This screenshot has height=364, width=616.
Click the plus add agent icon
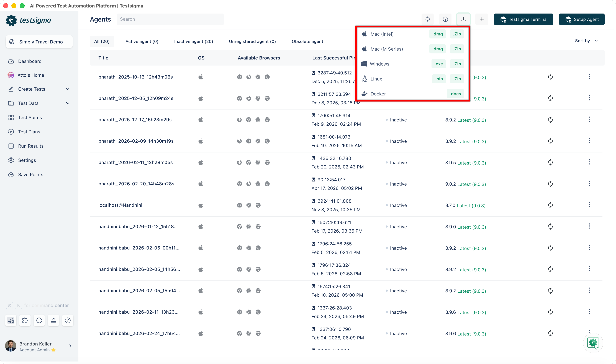(x=481, y=19)
